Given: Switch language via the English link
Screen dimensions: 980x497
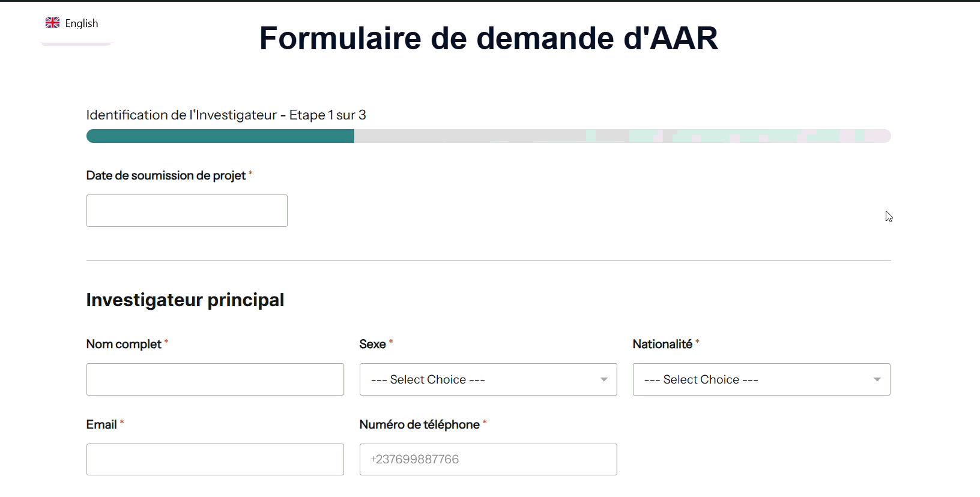Looking at the screenshot, I should [81, 23].
